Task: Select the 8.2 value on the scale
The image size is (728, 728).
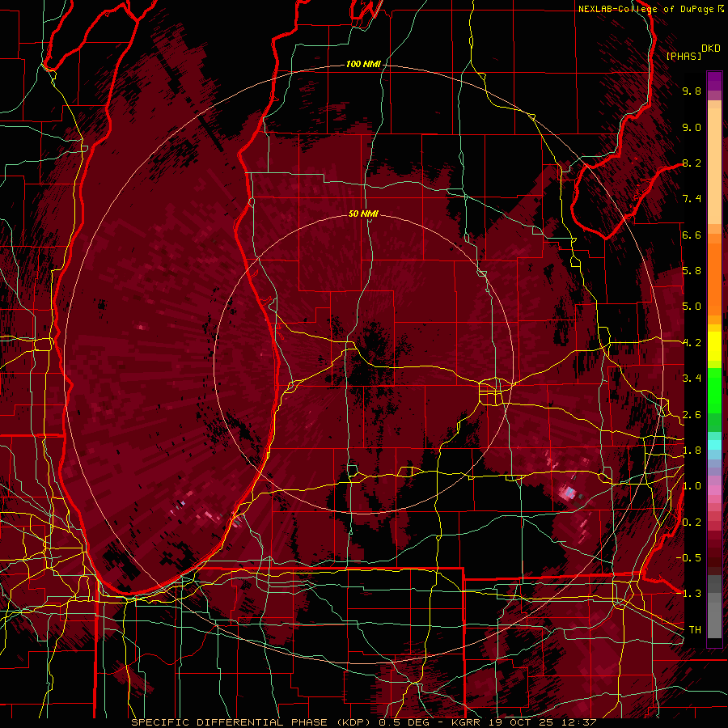Action: point(692,163)
